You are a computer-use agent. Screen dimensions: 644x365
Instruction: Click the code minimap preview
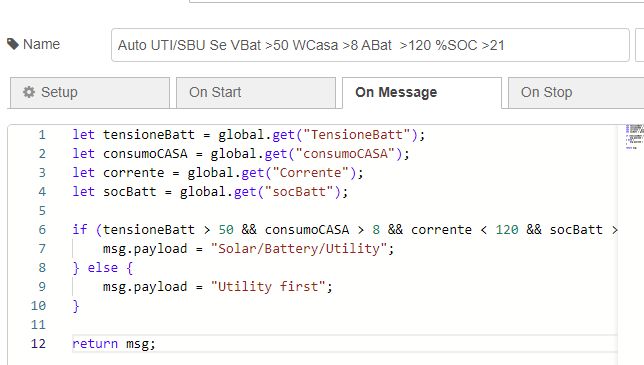tap(634, 137)
